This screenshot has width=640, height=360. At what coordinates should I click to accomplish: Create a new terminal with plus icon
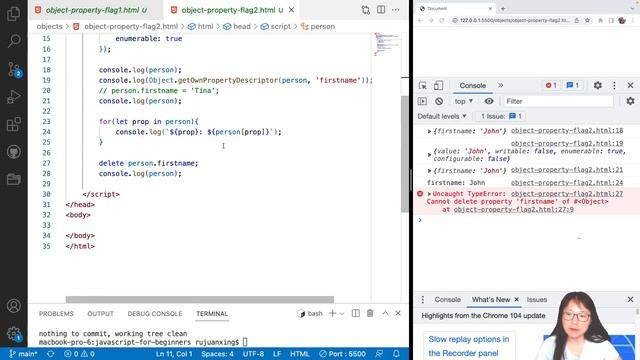point(332,313)
